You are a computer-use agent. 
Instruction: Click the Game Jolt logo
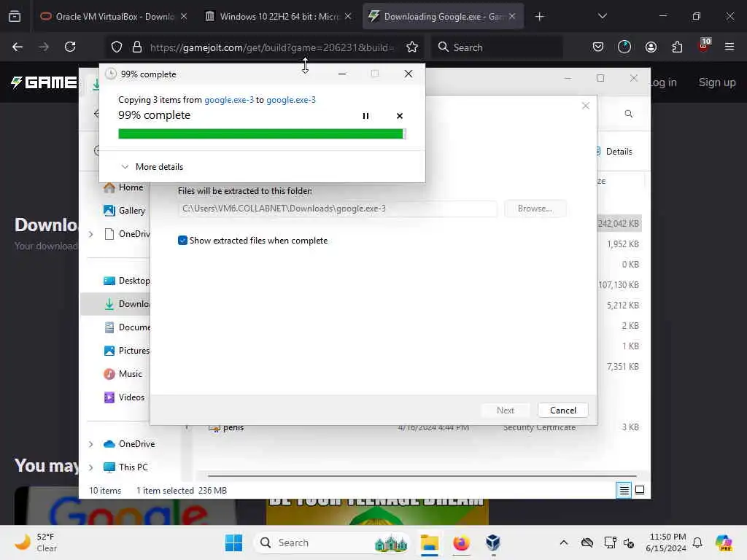click(x=44, y=82)
